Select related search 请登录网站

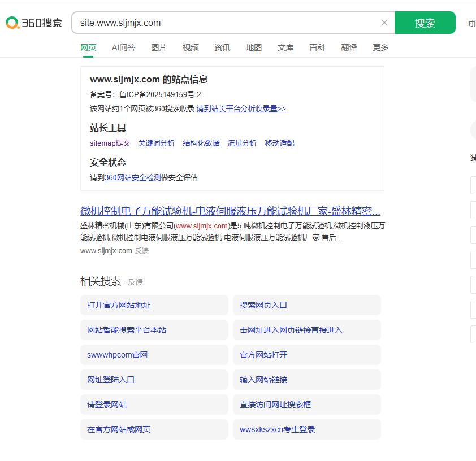(x=154, y=405)
